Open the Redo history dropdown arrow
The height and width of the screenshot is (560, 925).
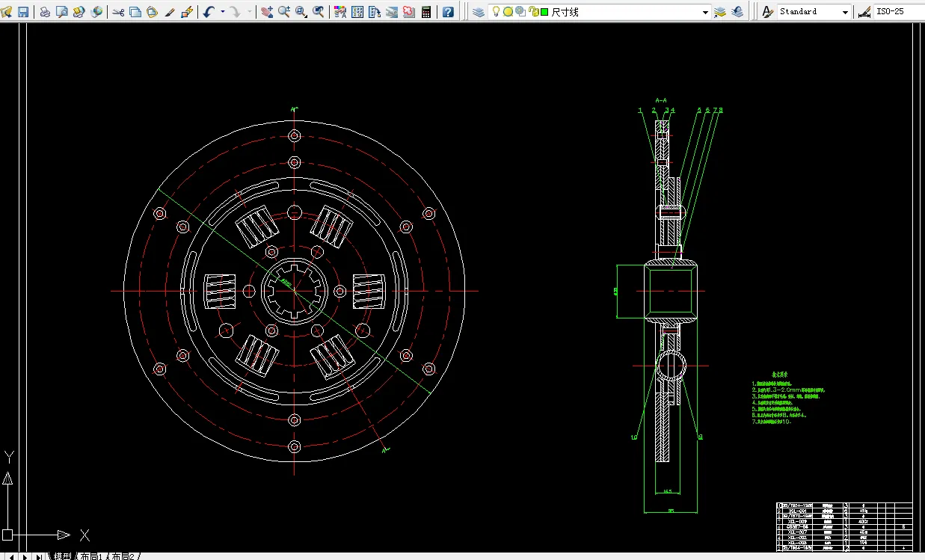click(249, 12)
